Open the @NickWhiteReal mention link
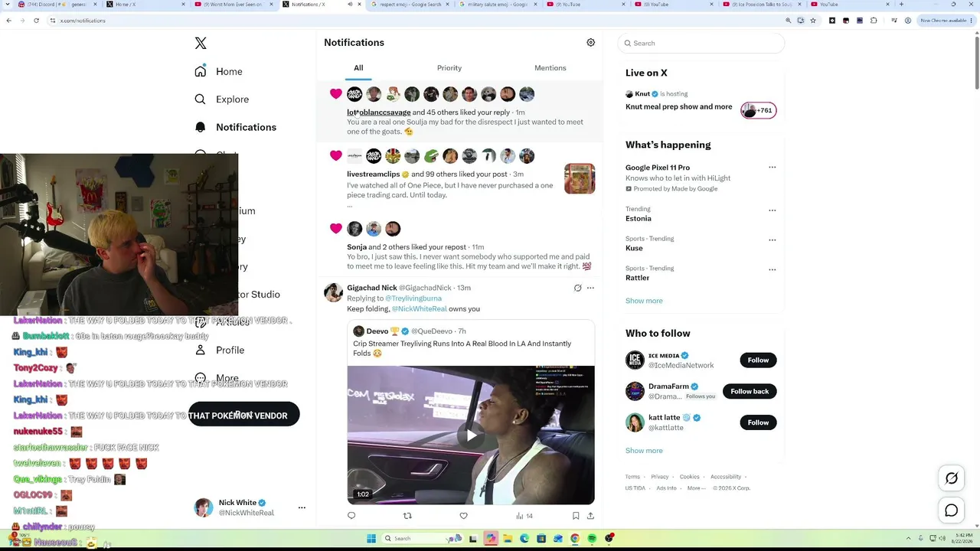The image size is (980, 551). click(420, 309)
